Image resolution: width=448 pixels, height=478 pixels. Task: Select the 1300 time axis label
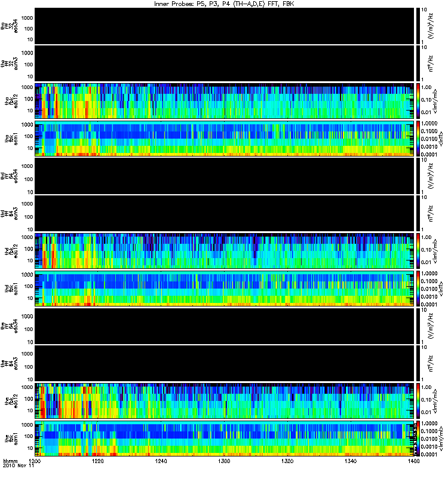225,461
